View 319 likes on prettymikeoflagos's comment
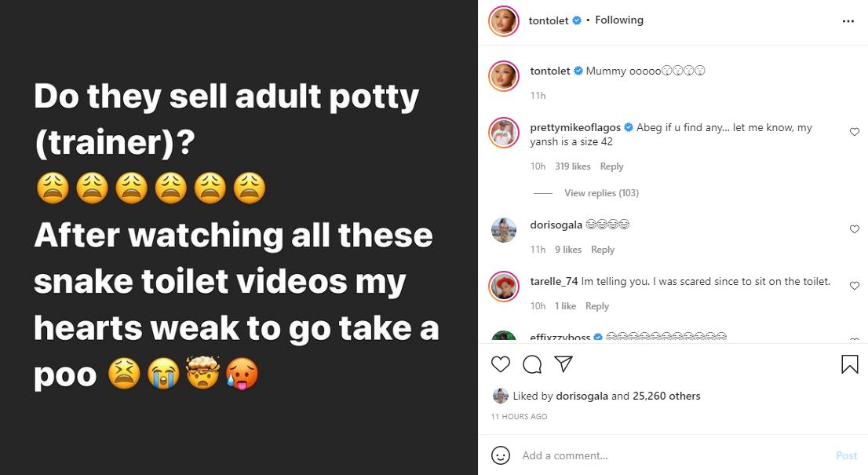This screenshot has width=868, height=475. [572, 166]
